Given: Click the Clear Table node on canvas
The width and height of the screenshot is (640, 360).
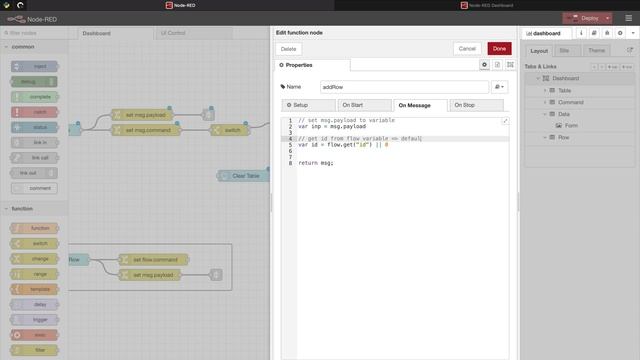Looking at the screenshot, I should coord(243,176).
